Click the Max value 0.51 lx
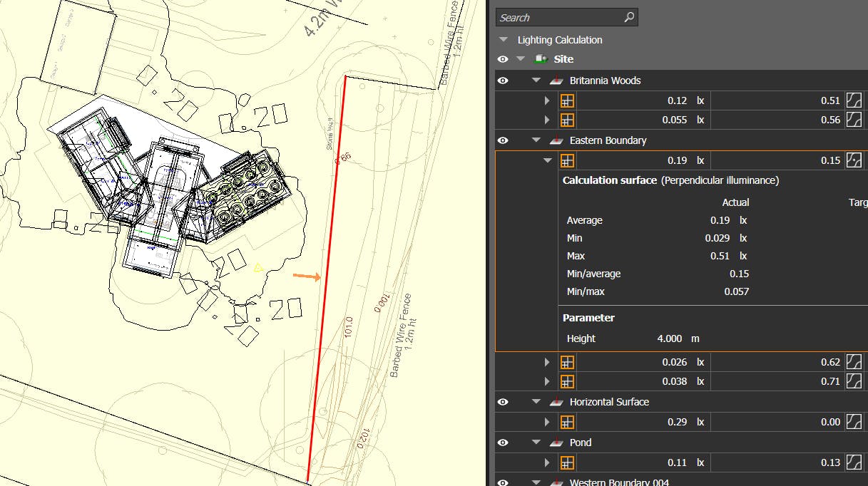 [x=728, y=256]
